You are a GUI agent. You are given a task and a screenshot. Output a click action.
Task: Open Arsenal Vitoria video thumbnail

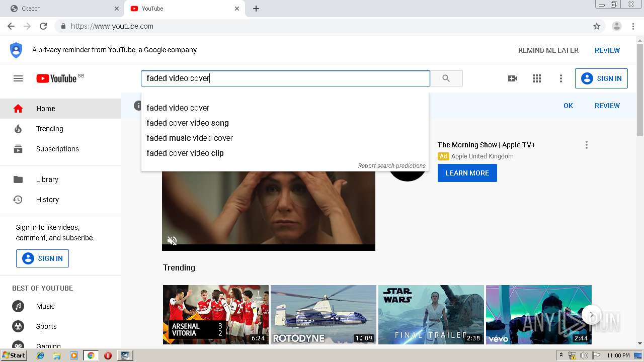tap(216, 315)
